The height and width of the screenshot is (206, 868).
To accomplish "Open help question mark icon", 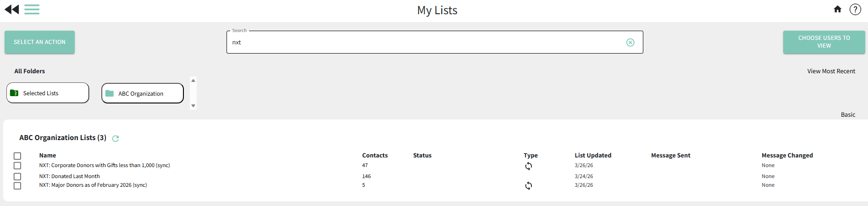I will [x=855, y=10].
